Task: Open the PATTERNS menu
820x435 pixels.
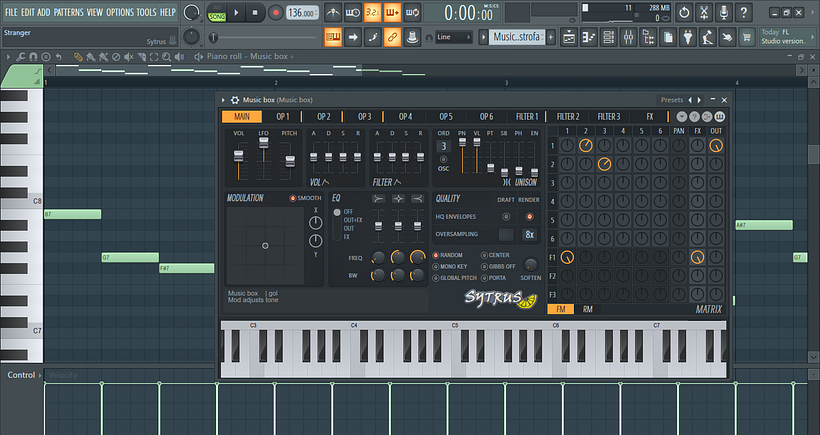Action: (x=69, y=12)
